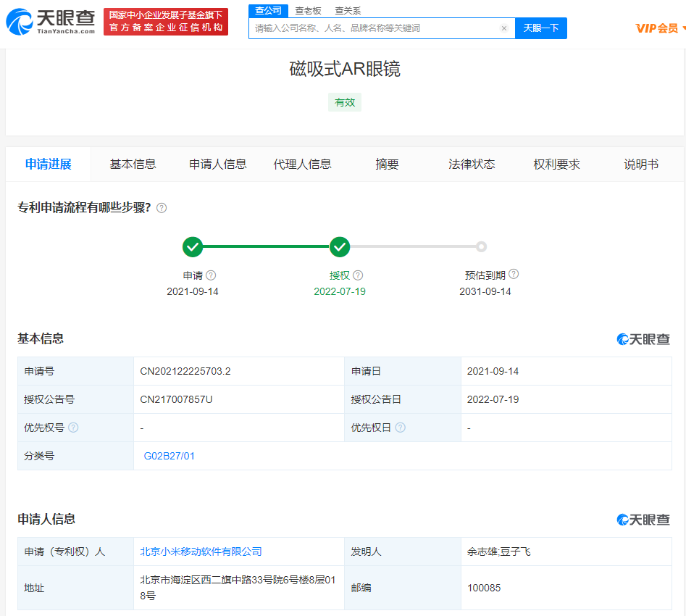This screenshot has width=686, height=616.
Task: Click the 申请 date 2021-09-14 under timeline
Action: coord(193,291)
